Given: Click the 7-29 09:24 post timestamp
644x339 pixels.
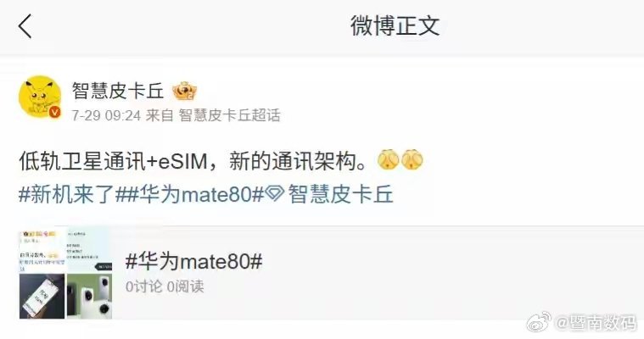Looking at the screenshot, I should point(106,115).
